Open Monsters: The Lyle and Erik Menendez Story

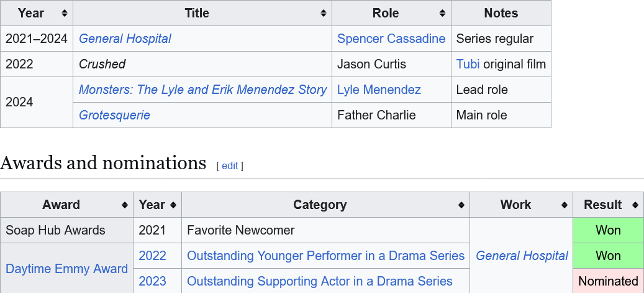[x=203, y=90]
